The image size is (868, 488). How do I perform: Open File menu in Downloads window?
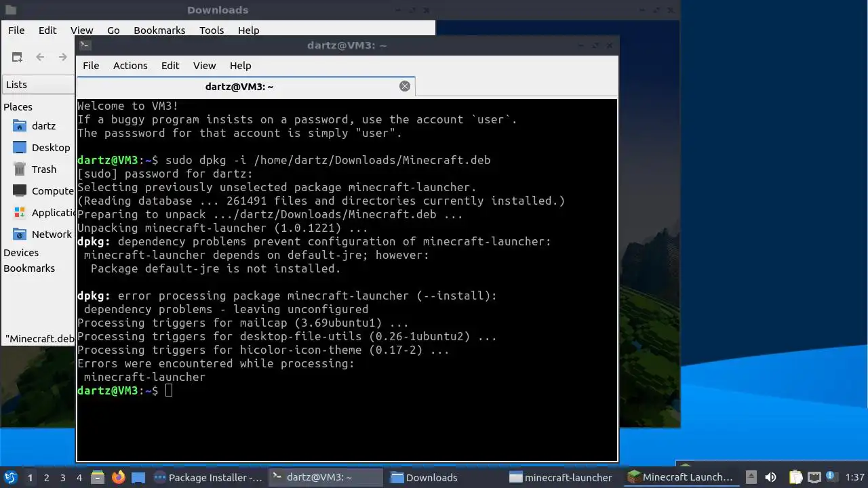click(16, 30)
